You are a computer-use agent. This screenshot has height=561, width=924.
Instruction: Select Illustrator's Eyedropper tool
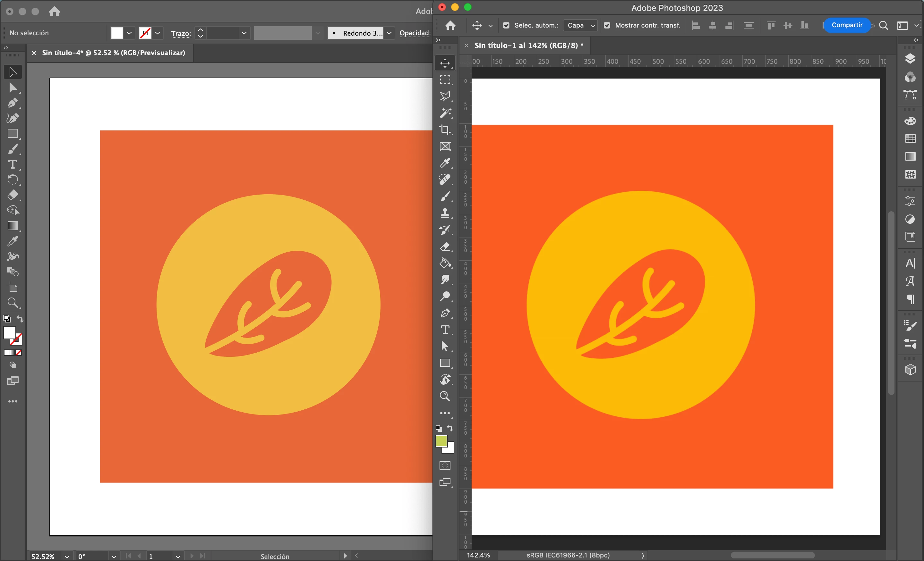click(x=13, y=241)
